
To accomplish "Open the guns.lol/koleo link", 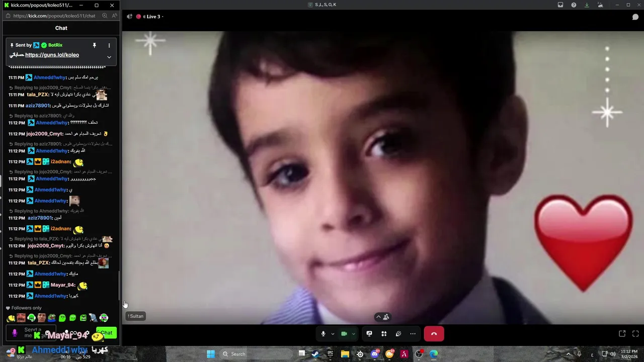I will (x=52, y=55).
